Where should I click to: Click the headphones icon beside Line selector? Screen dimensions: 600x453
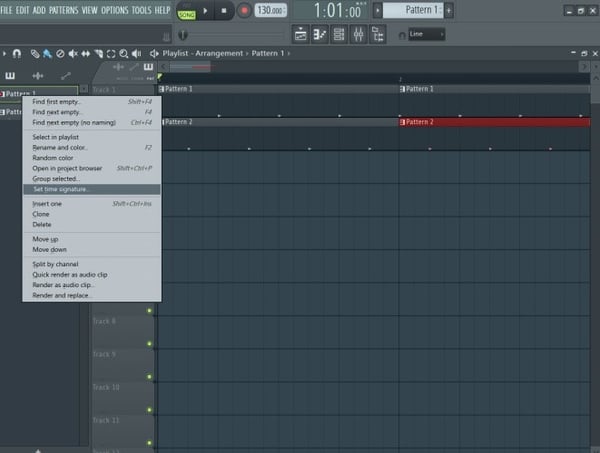[402, 35]
